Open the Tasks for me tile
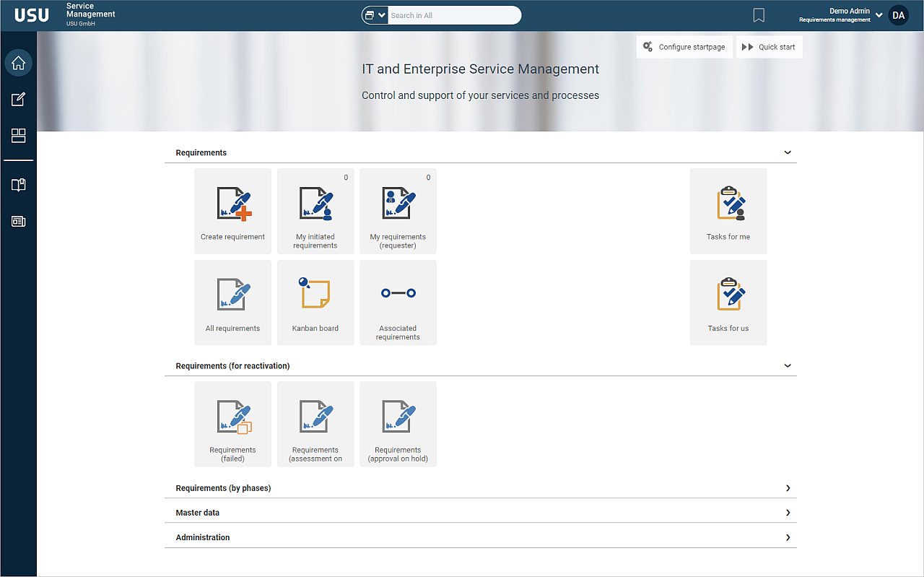This screenshot has height=577, width=924. click(728, 211)
